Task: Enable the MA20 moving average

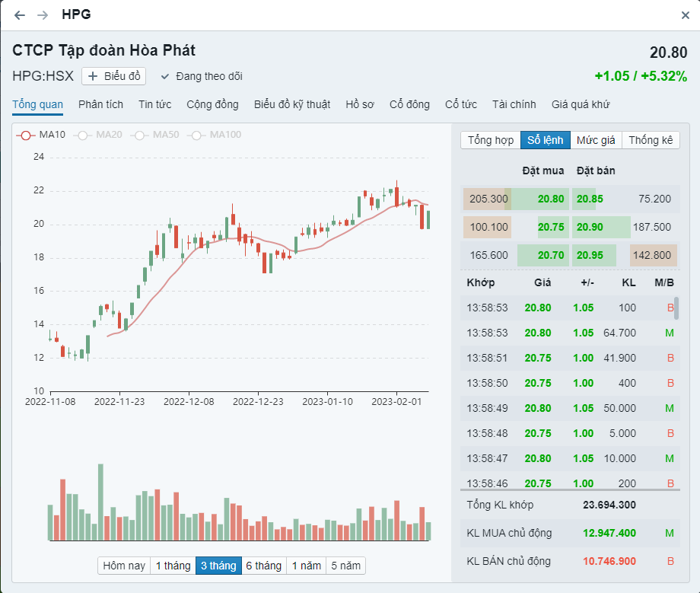Action: point(82,135)
